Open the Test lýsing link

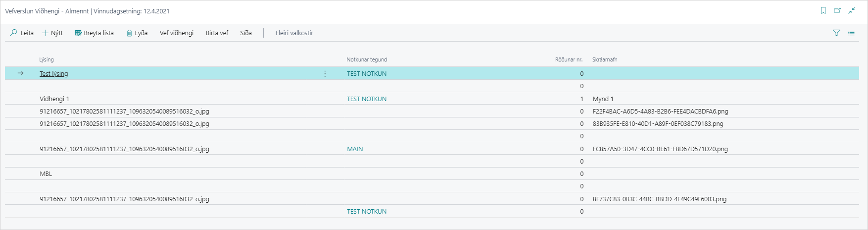point(54,74)
